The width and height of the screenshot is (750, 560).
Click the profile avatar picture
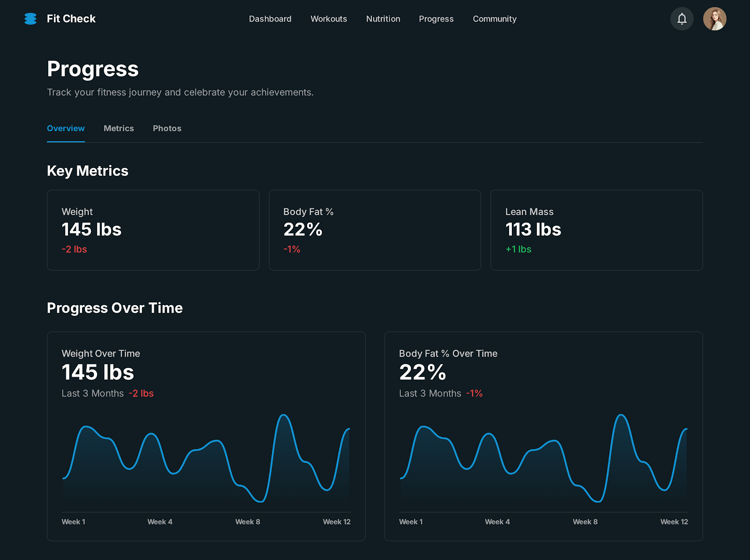tap(715, 19)
